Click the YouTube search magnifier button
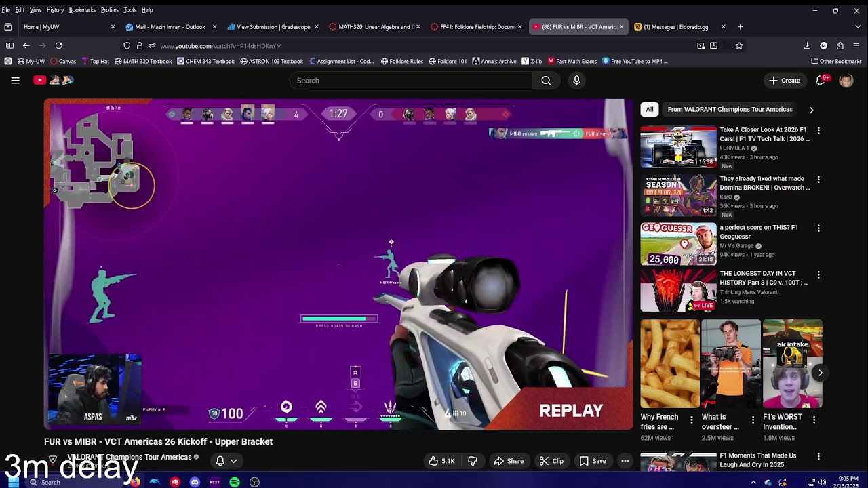868x488 pixels. 546,80
